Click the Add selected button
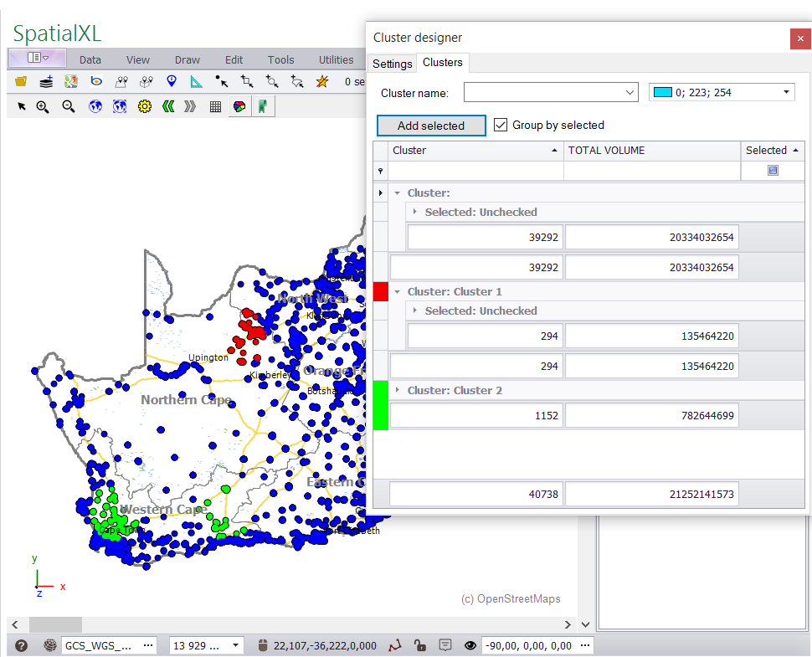The height and width of the screenshot is (657, 812). 431,126
